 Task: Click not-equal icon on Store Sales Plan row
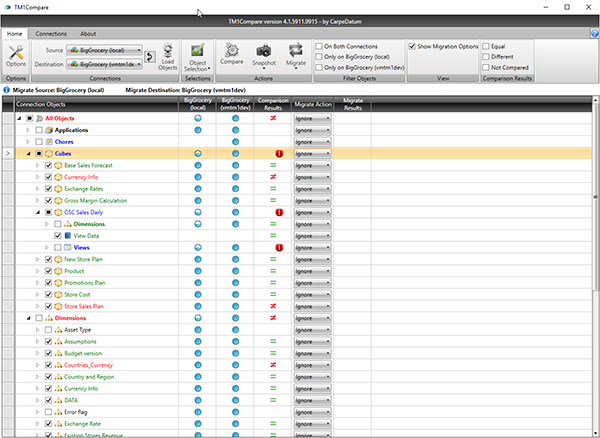[x=273, y=306]
